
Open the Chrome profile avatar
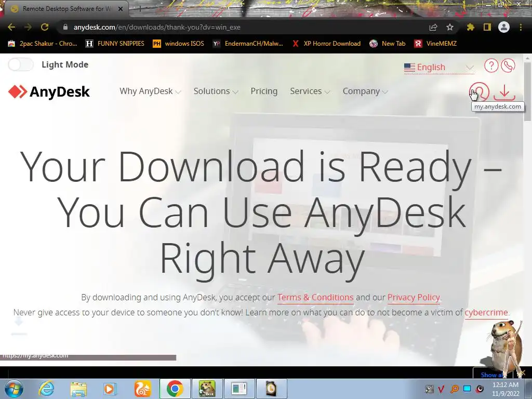[504, 27]
